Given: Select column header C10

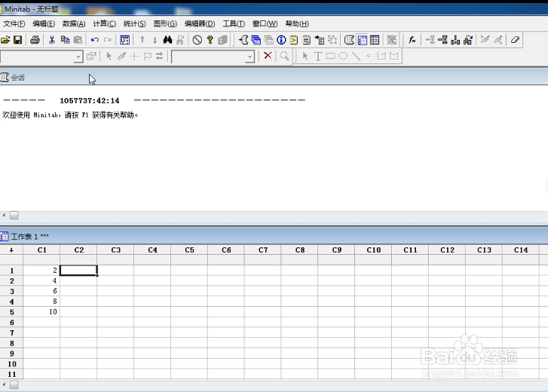Looking at the screenshot, I should point(373,250).
